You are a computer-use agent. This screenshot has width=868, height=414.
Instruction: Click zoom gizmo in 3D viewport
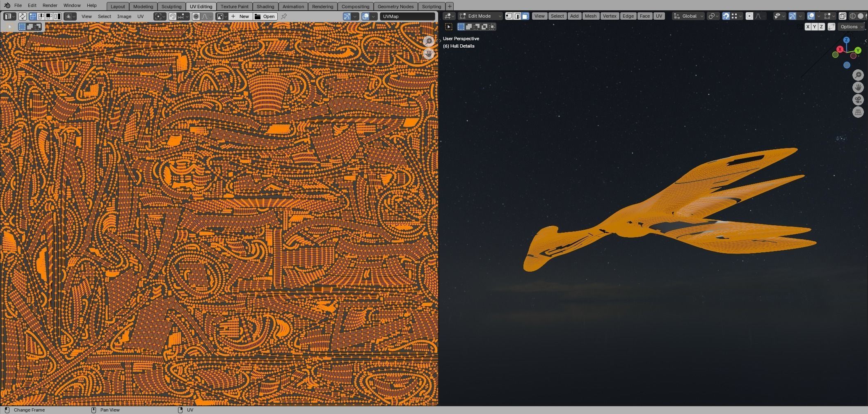pyautogui.click(x=858, y=75)
